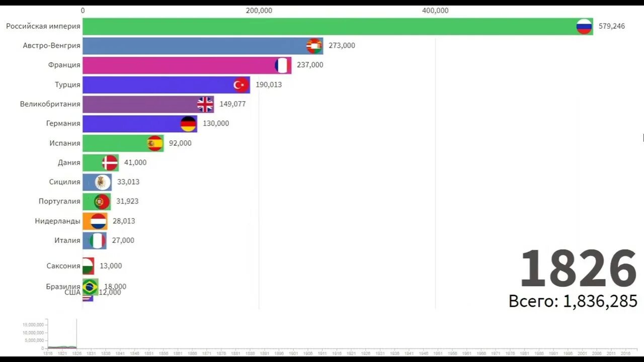
Task: Click the Spanish flag icon
Action: pyautogui.click(x=155, y=143)
